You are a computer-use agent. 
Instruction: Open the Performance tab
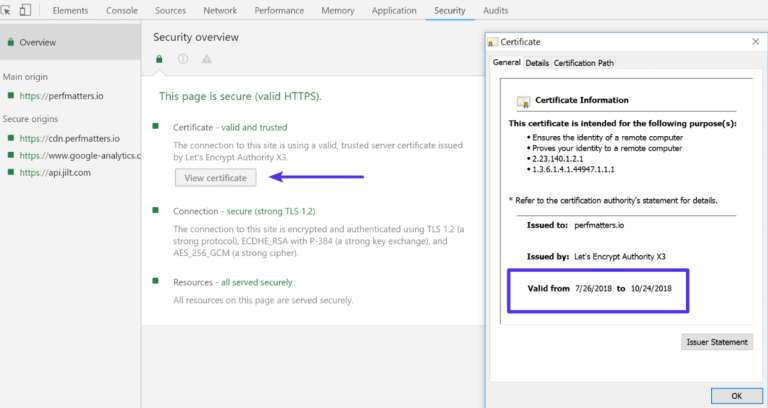pyautogui.click(x=279, y=10)
